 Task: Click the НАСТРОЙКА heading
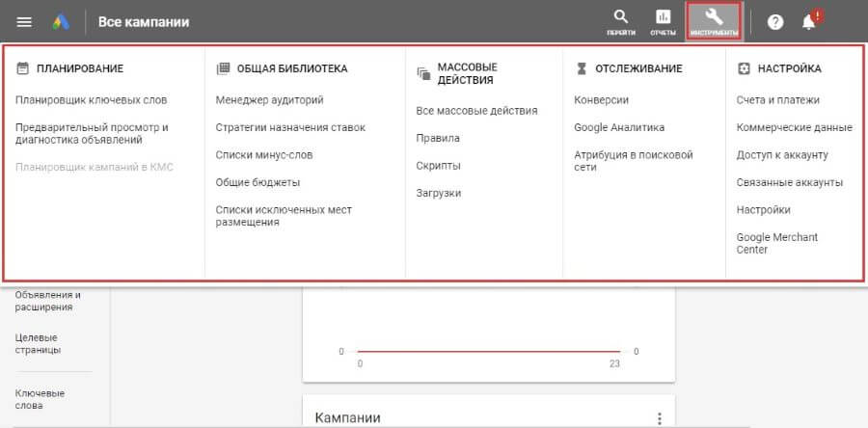[789, 68]
